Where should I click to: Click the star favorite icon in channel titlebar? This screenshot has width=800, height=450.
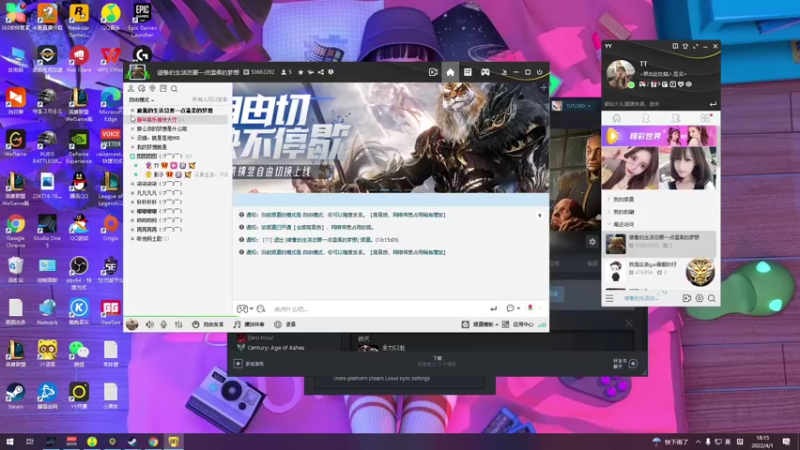coord(301,72)
